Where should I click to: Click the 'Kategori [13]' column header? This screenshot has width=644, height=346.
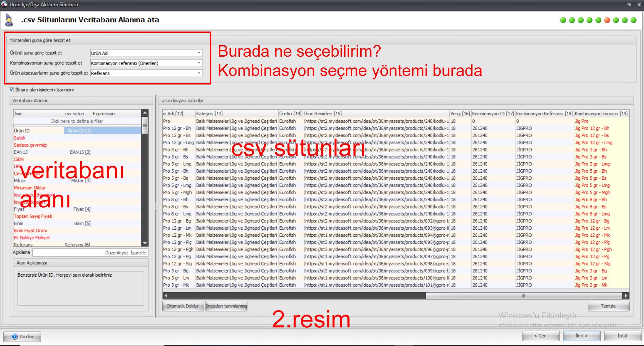point(237,114)
